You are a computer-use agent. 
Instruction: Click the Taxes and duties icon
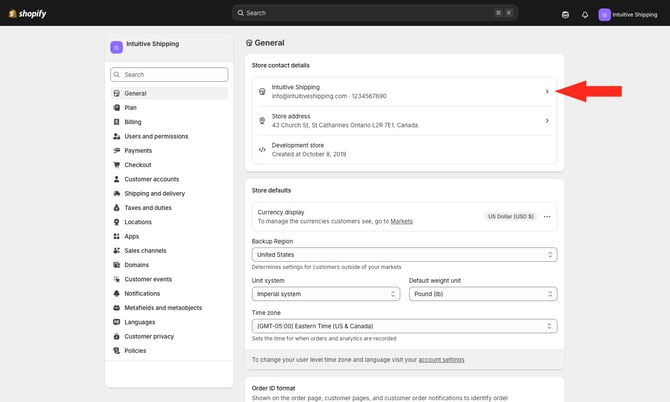116,208
